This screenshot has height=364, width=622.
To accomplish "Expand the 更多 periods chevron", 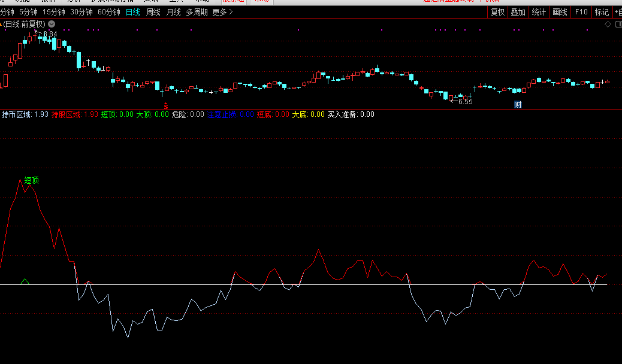I will [231, 12].
